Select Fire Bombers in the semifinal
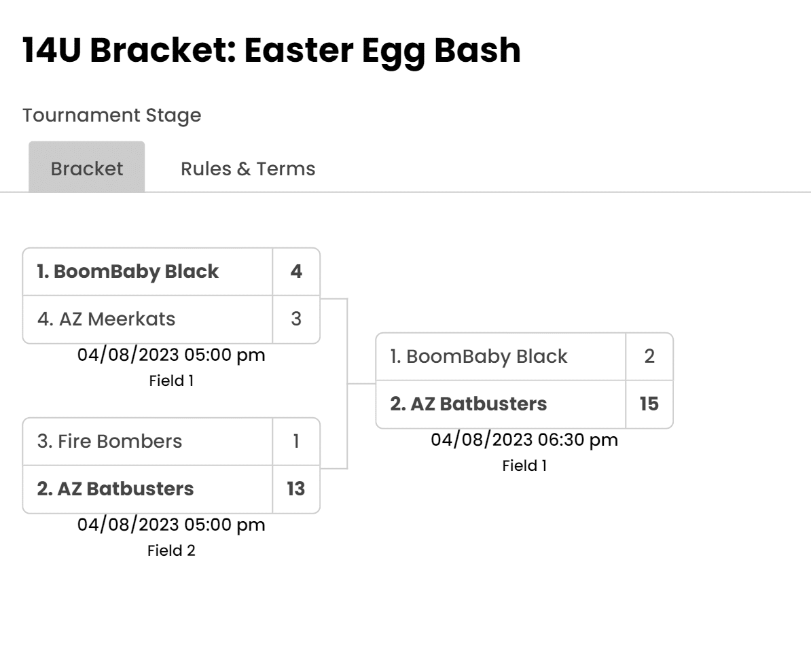Viewport: 811px width, 672px height. tap(109, 442)
